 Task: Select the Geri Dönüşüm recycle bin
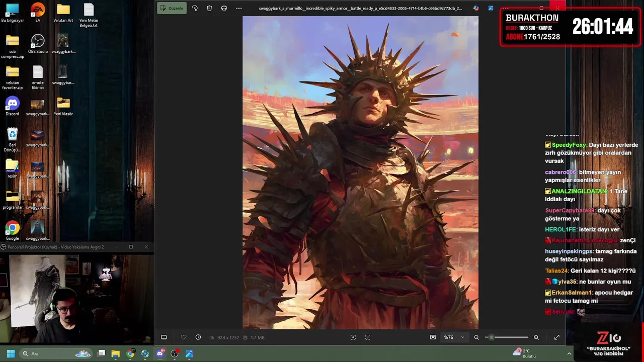tap(13, 140)
